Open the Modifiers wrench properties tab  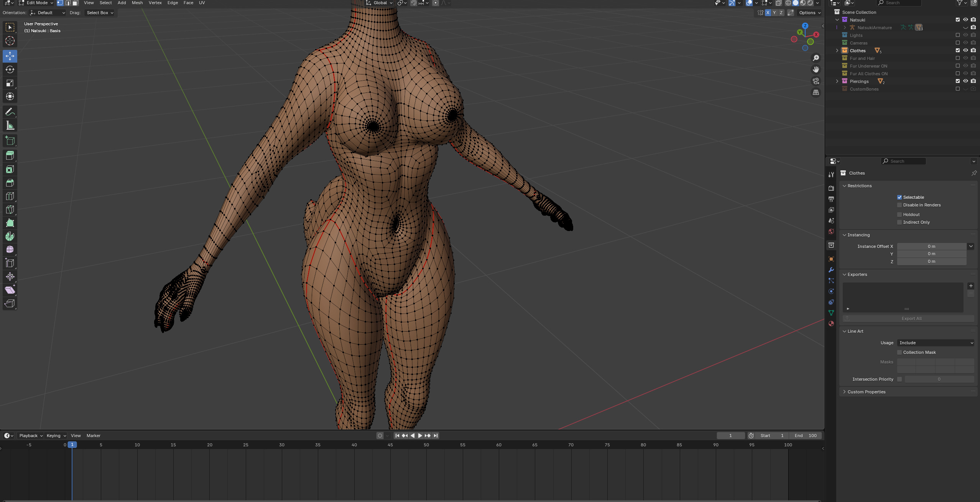click(831, 270)
